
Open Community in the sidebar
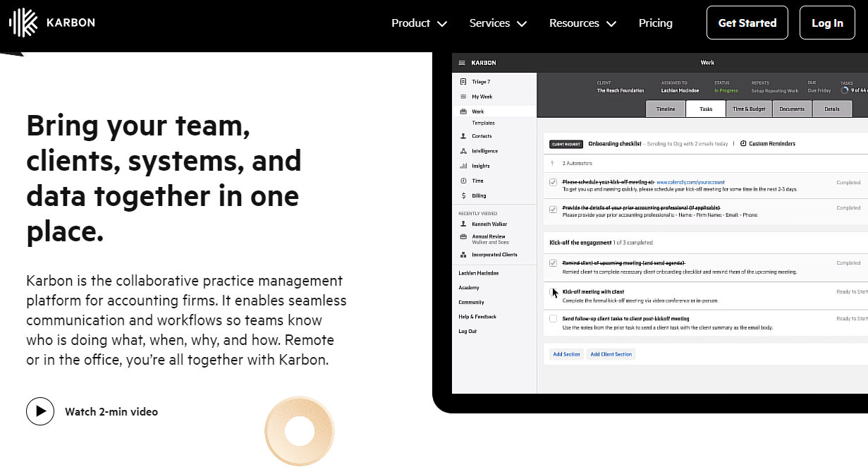[x=471, y=302]
